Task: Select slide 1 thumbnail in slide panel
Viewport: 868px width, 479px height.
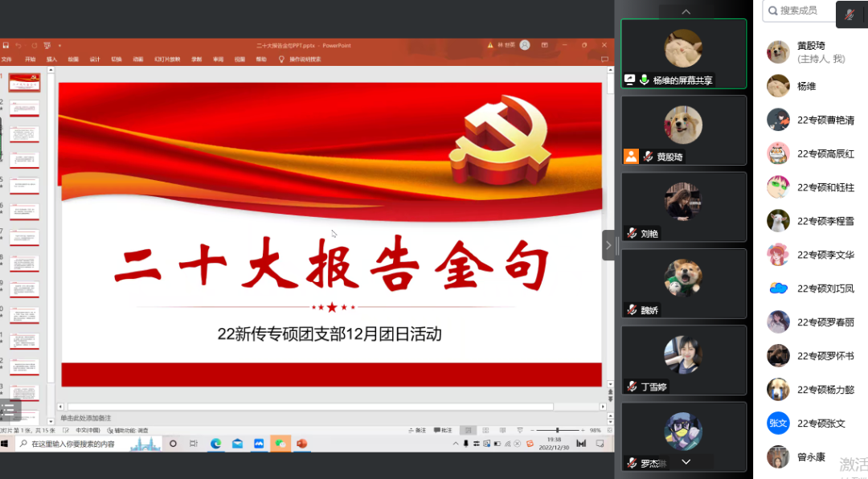Action: [x=24, y=83]
